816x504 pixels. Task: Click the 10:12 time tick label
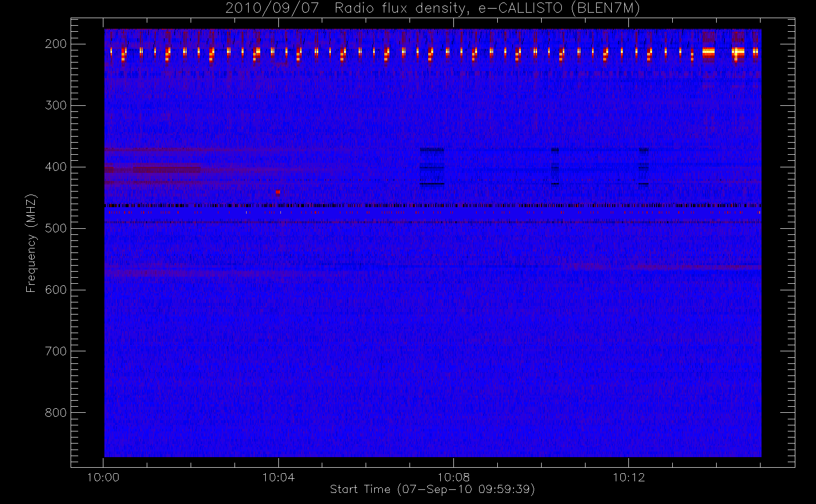pyautogui.click(x=628, y=477)
